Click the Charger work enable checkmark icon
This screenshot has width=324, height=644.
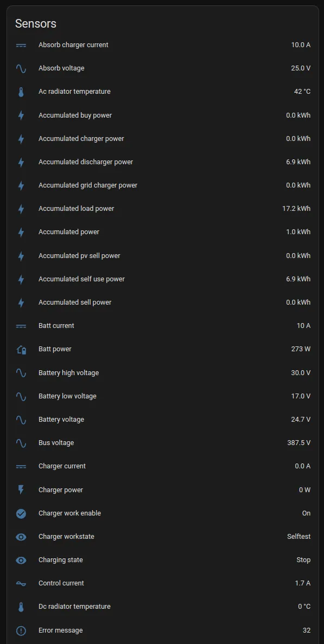click(x=21, y=513)
